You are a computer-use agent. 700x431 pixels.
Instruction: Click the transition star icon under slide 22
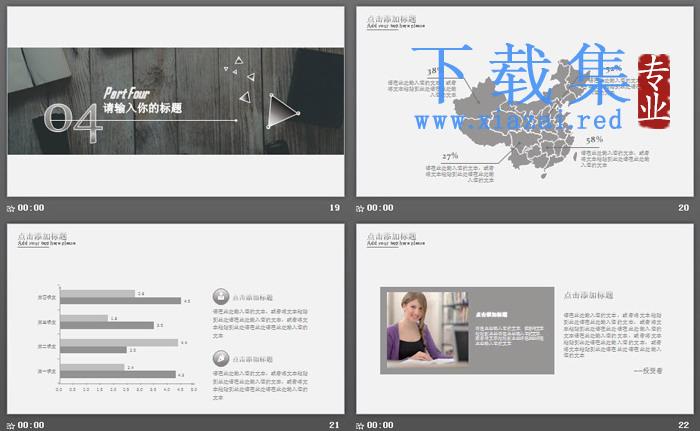[x=360, y=426]
